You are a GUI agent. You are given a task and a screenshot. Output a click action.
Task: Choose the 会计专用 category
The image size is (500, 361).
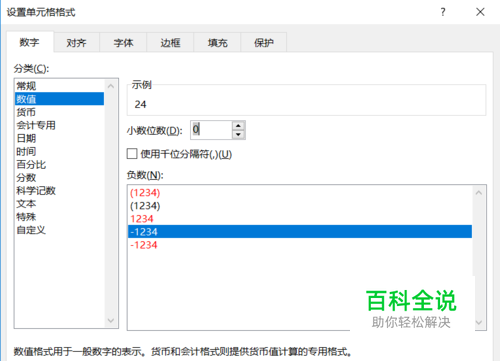pyautogui.click(x=59, y=125)
